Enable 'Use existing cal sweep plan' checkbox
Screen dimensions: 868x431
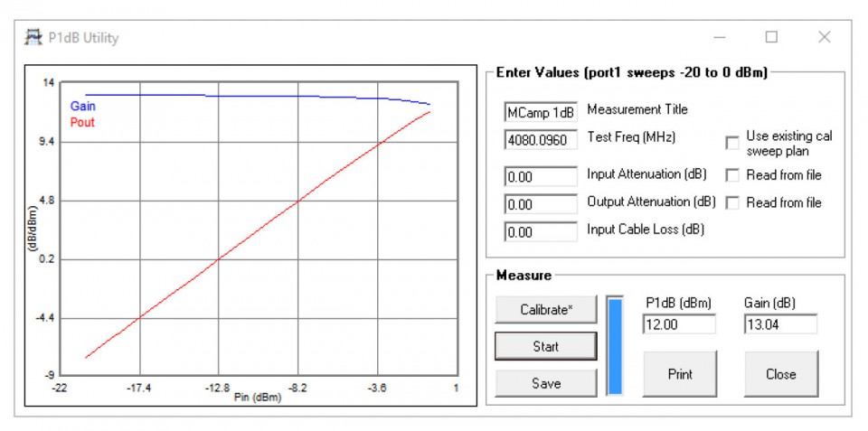(732, 143)
